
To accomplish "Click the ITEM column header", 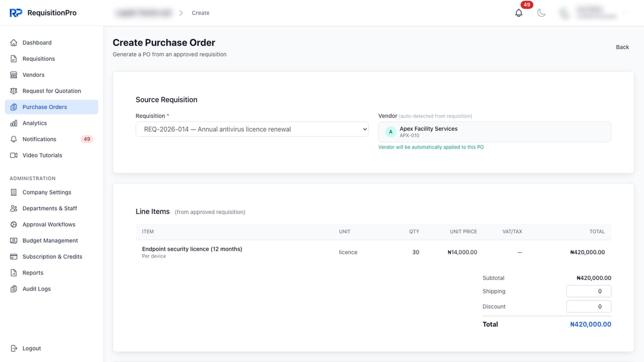I will (x=148, y=232).
